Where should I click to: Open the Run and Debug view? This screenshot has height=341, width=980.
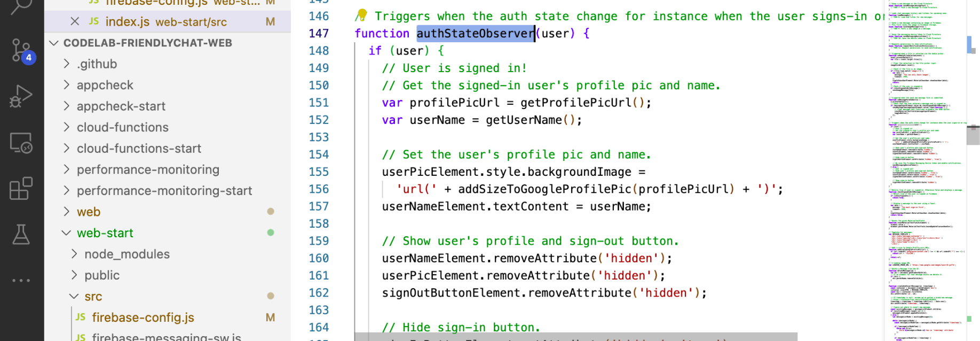point(21,97)
